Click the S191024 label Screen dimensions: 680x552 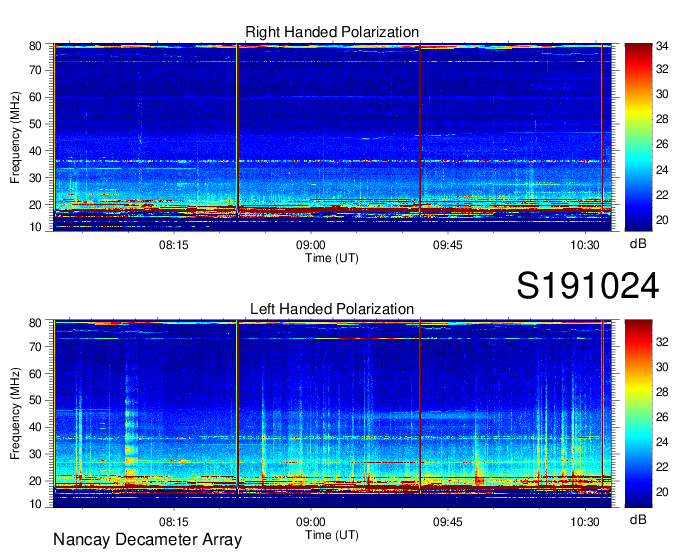(x=588, y=286)
